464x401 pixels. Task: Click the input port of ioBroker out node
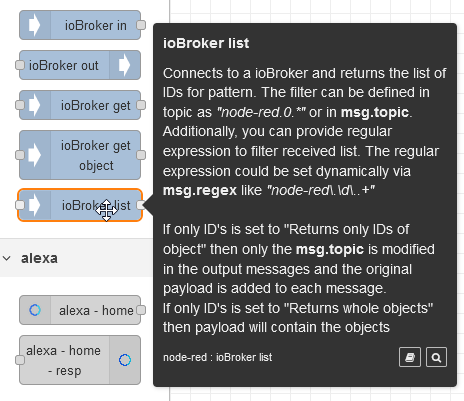[20, 65]
